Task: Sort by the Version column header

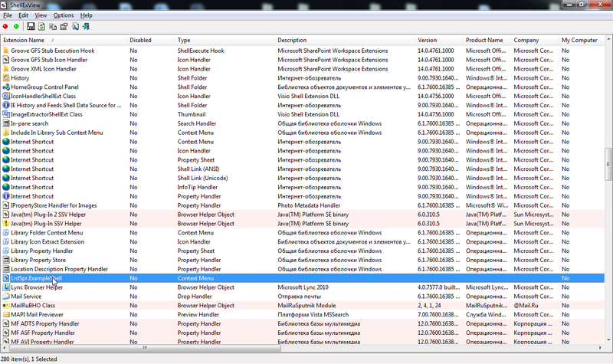Action: coord(439,40)
